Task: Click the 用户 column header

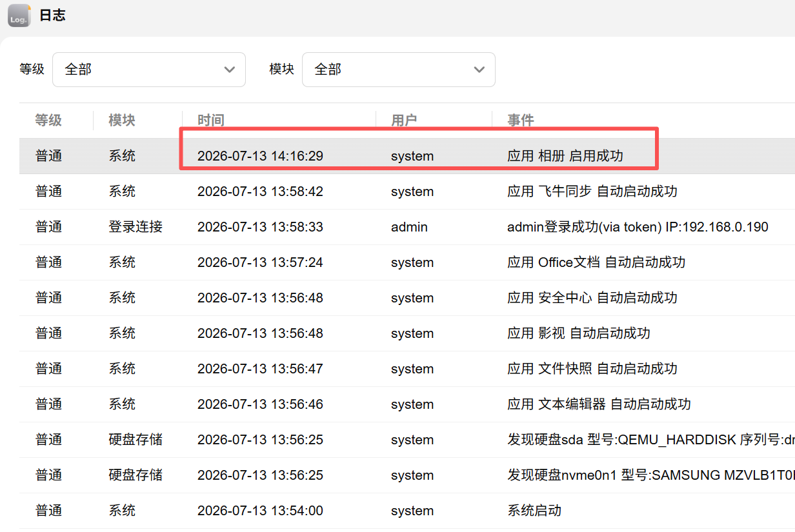Action: click(405, 121)
